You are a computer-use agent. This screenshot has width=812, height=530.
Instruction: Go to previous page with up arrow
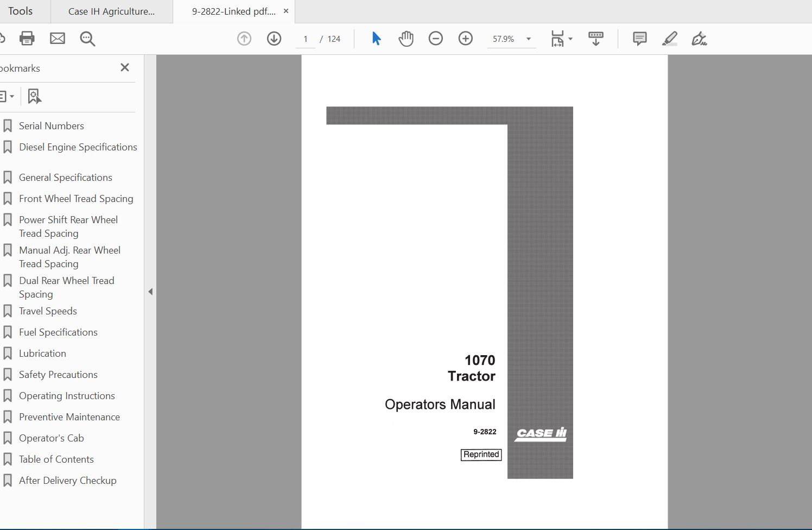[244, 39]
